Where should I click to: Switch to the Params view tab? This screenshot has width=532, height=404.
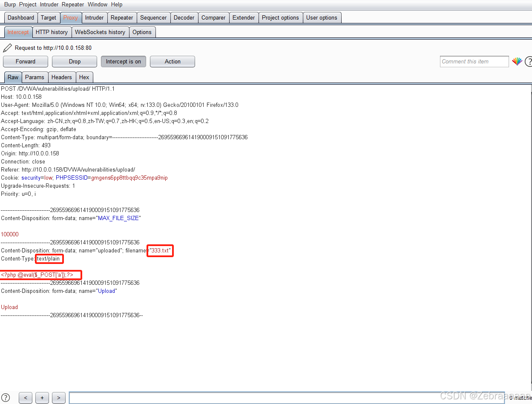click(x=35, y=77)
